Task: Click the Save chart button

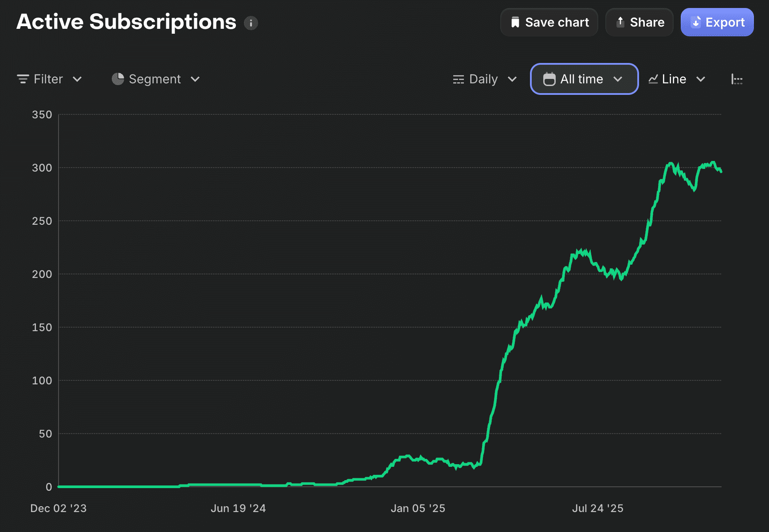Action: point(549,22)
